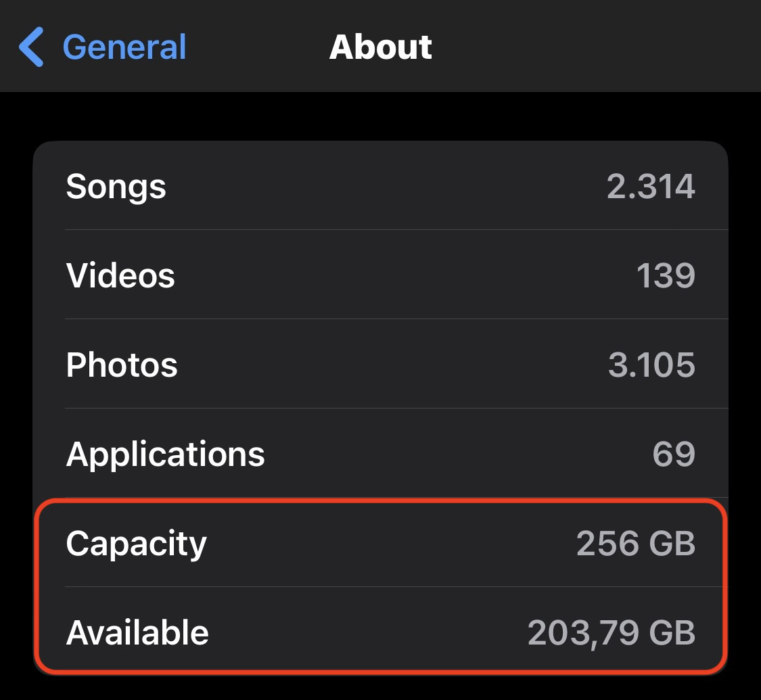Viewport: 761px width, 700px height.
Task: Click the divider between Videos and Photos
Action: (x=396, y=319)
